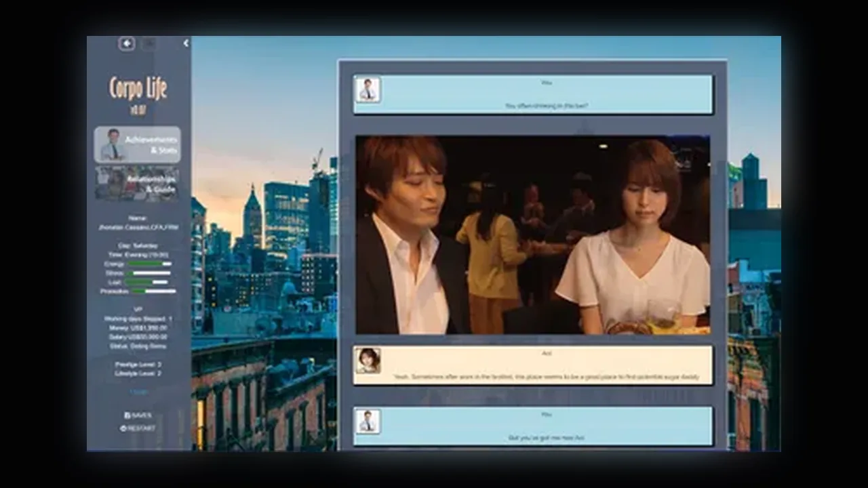Viewport: 868px width, 488px height.
Task: Open Achievements & Stats panel
Action: click(138, 144)
